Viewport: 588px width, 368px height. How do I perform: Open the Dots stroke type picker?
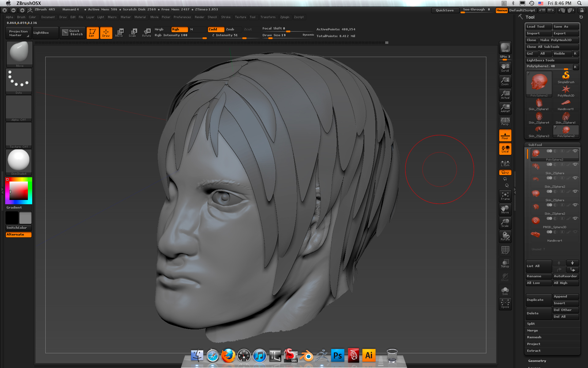(x=19, y=81)
